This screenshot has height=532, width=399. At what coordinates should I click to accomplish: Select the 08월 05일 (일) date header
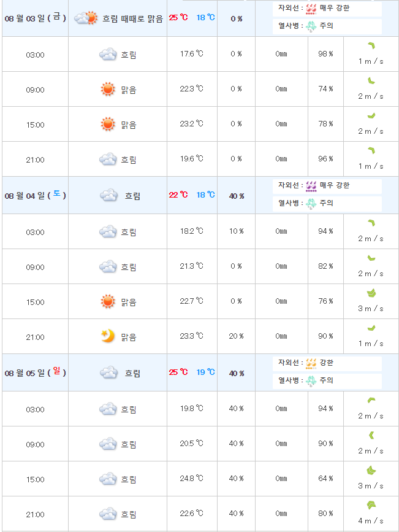35,372
